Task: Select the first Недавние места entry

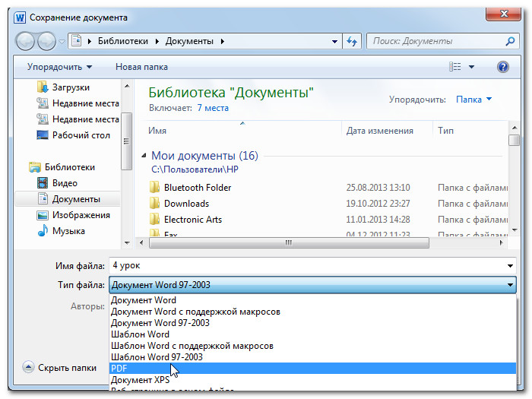Action: pyautogui.click(x=85, y=103)
